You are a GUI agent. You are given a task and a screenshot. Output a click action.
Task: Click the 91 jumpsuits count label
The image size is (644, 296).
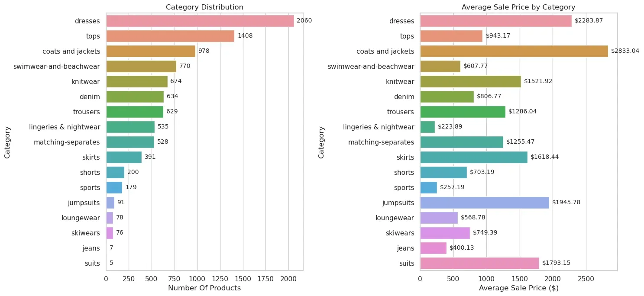(x=121, y=203)
